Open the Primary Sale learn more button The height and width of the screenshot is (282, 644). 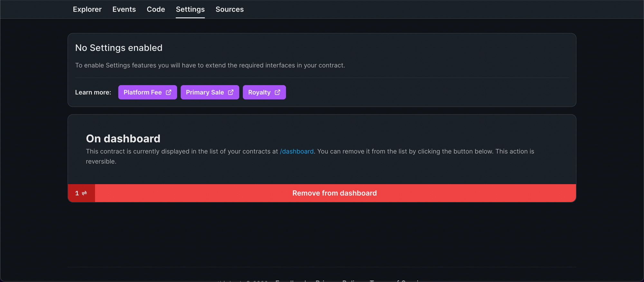(210, 92)
